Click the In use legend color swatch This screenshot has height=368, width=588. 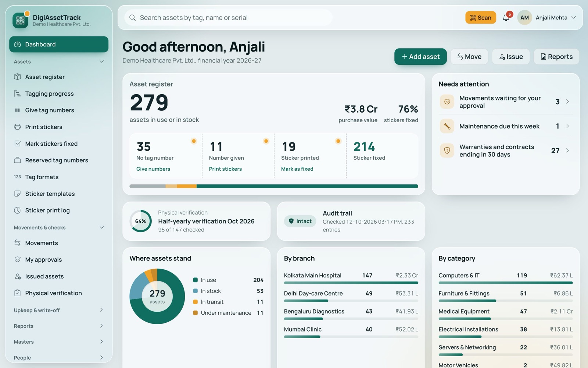click(x=196, y=280)
